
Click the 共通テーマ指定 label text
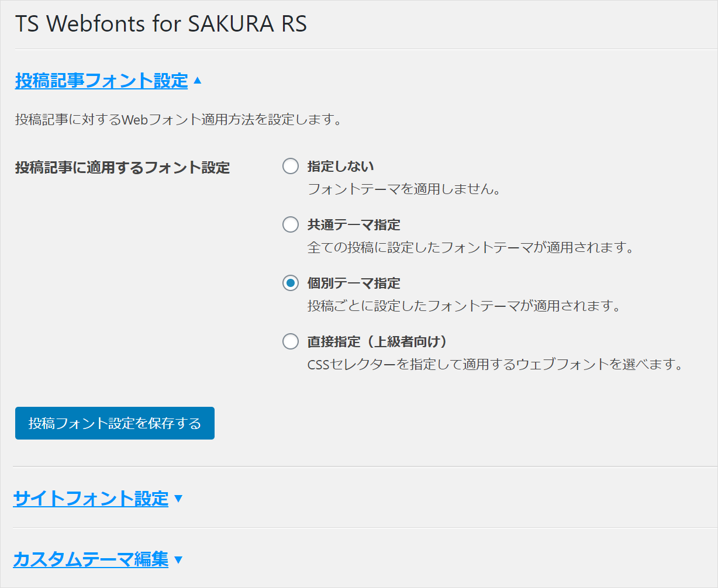354,224
